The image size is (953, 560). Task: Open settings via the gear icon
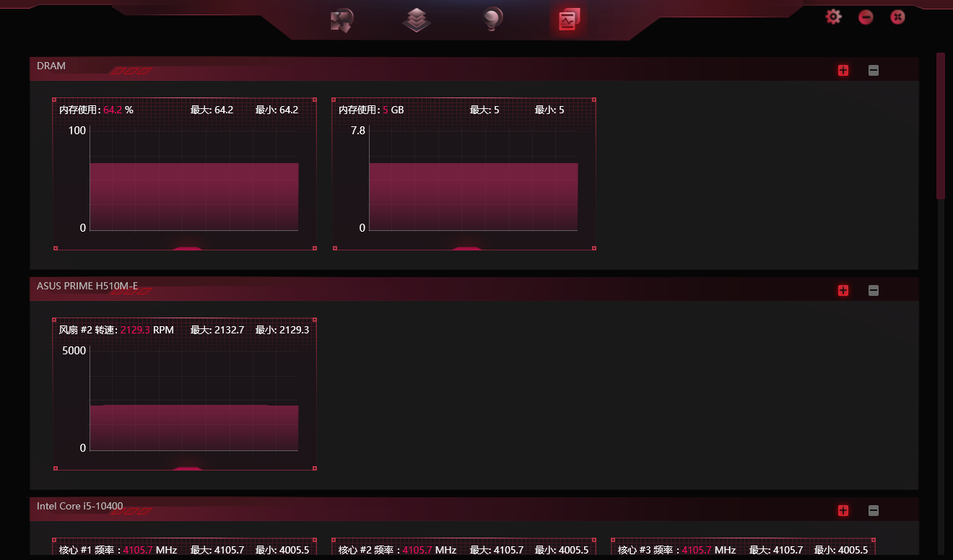tap(834, 17)
